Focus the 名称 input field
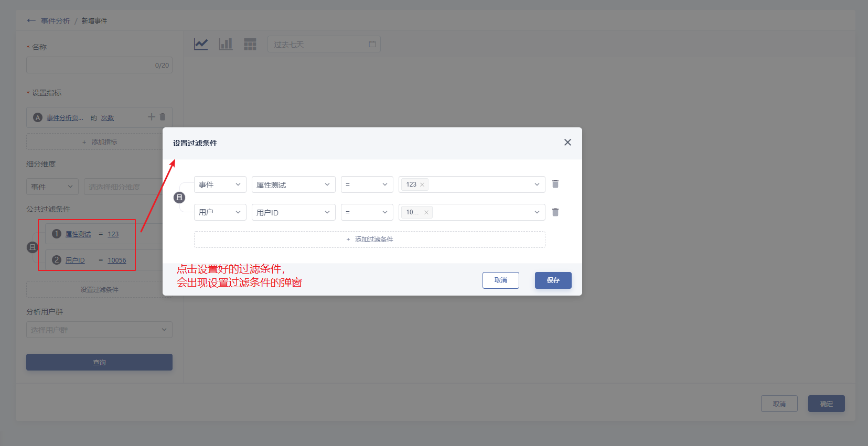The width and height of the screenshot is (868, 446). pos(99,65)
